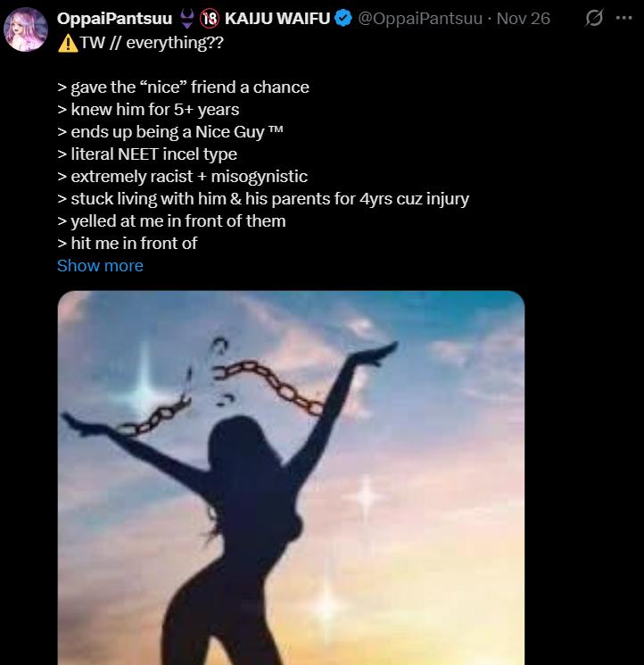This screenshot has height=665, width=644.
Task: Click the @OppaiPantsuu handle
Action: [x=419, y=19]
